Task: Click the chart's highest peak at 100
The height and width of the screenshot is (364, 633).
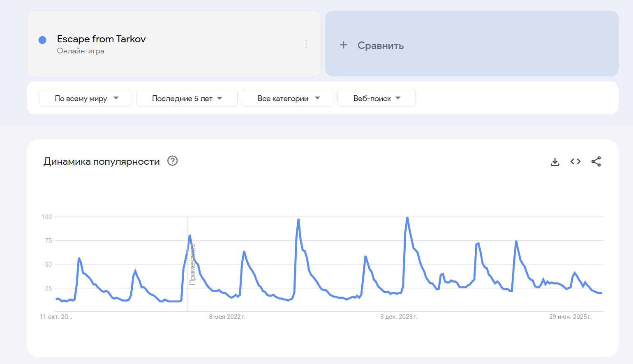Action: coord(407,217)
